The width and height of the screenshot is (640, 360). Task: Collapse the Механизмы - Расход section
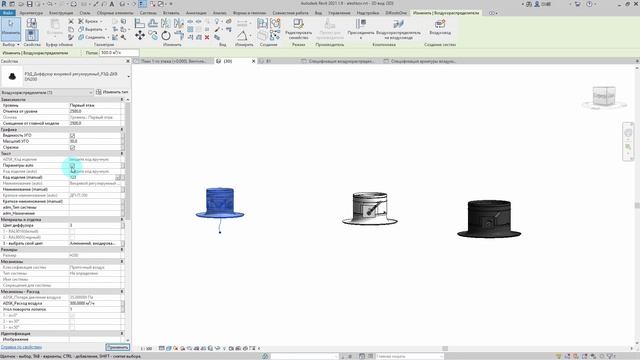pyautogui.click(x=122, y=291)
